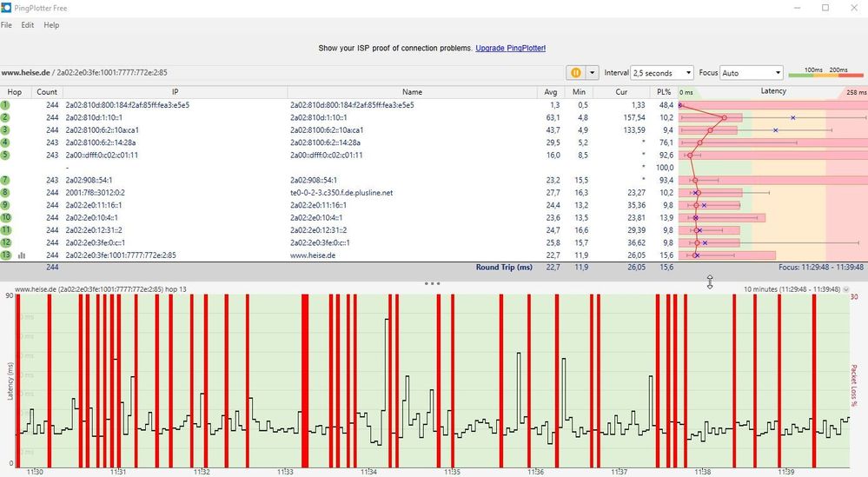868x477 pixels.
Task: Click the PingPlotter app icon in title bar
Action: coord(6,8)
